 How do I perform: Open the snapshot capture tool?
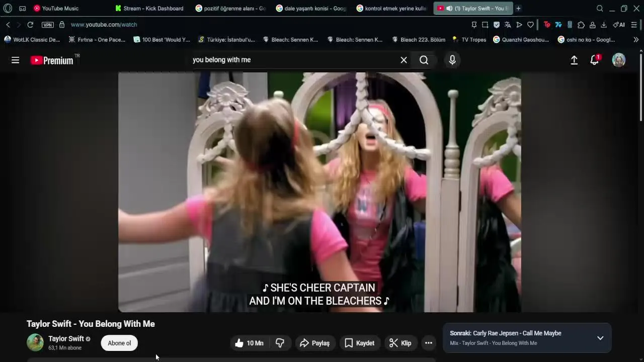(485, 25)
